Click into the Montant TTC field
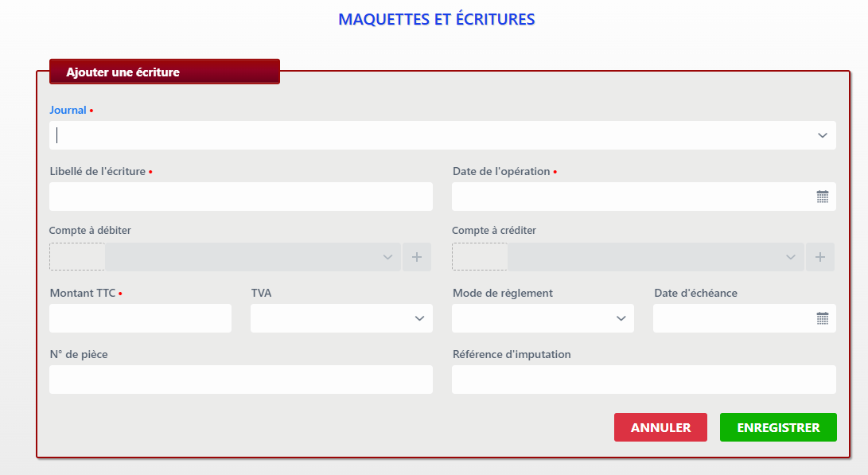Viewport: 868px width, 475px height. coord(140,318)
